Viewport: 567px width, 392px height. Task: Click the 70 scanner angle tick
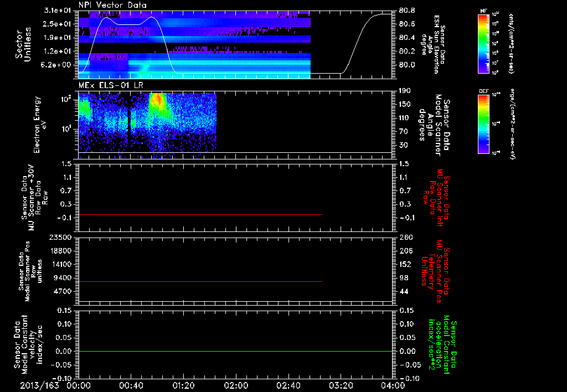[x=404, y=132]
